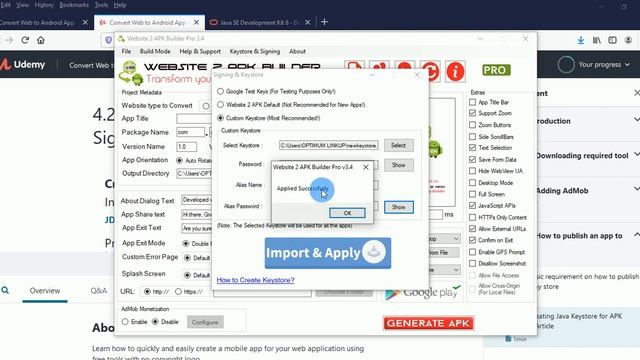Open the Help & Support menu
This screenshot has width=640, height=360.
click(x=200, y=51)
